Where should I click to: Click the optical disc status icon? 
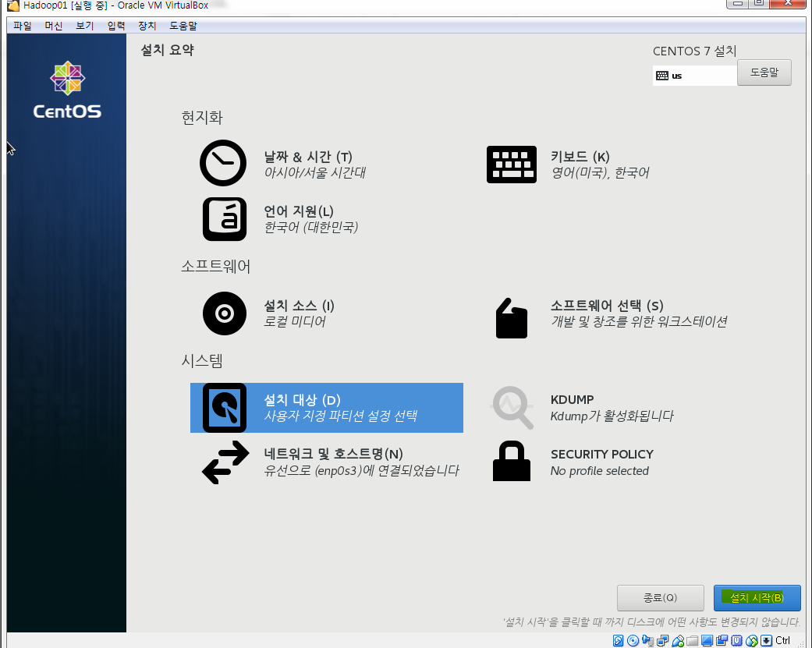coord(633,641)
